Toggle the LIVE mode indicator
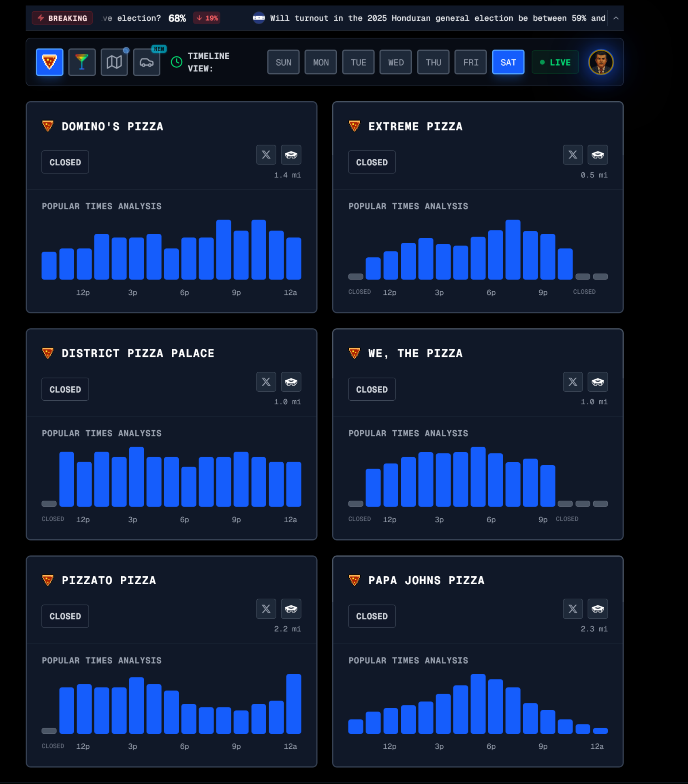 (555, 62)
